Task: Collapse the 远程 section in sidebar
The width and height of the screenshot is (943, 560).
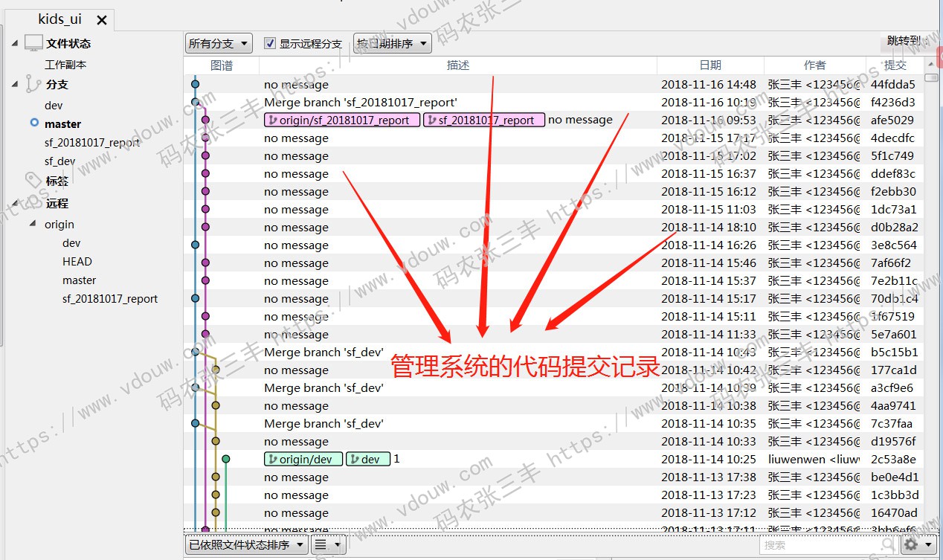Action: 15,204
